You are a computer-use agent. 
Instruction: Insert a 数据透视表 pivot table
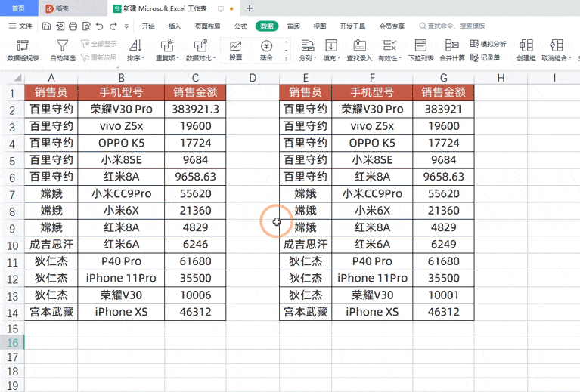[x=23, y=51]
